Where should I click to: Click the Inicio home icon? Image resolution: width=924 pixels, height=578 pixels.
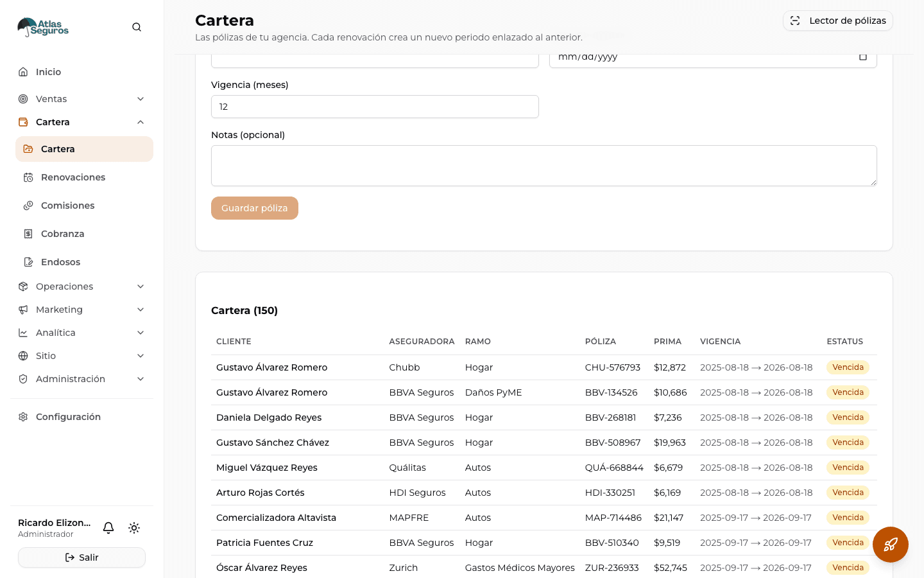(x=23, y=72)
